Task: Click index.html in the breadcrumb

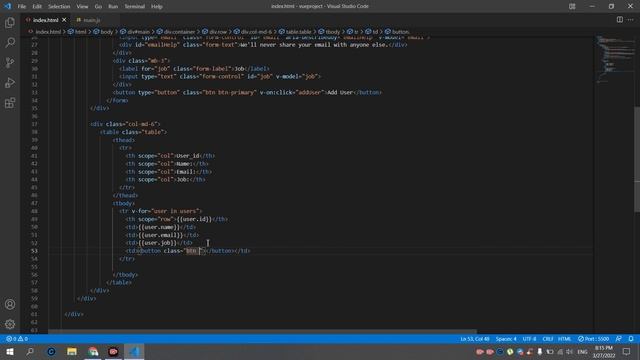Action: pyautogui.click(x=48, y=32)
